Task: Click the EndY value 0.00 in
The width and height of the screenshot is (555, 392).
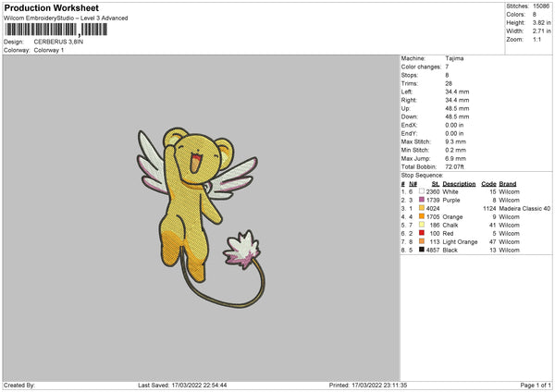Action: [x=454, y=133]
